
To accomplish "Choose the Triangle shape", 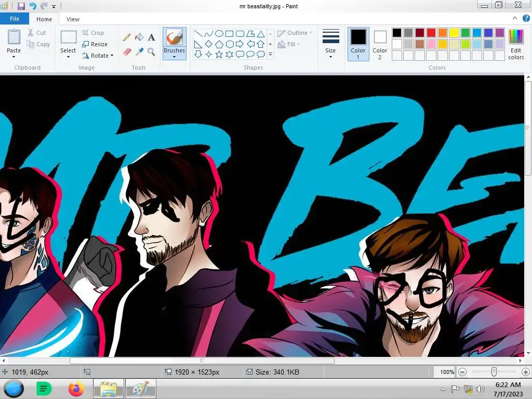I will (x=261, y=34).
